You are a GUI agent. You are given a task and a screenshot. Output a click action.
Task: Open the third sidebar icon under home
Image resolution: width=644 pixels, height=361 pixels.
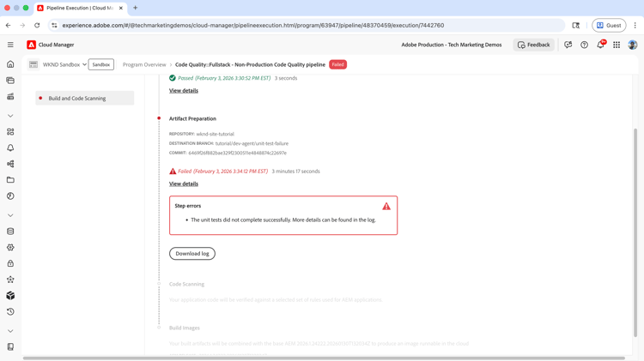click(x=10, y=96)
